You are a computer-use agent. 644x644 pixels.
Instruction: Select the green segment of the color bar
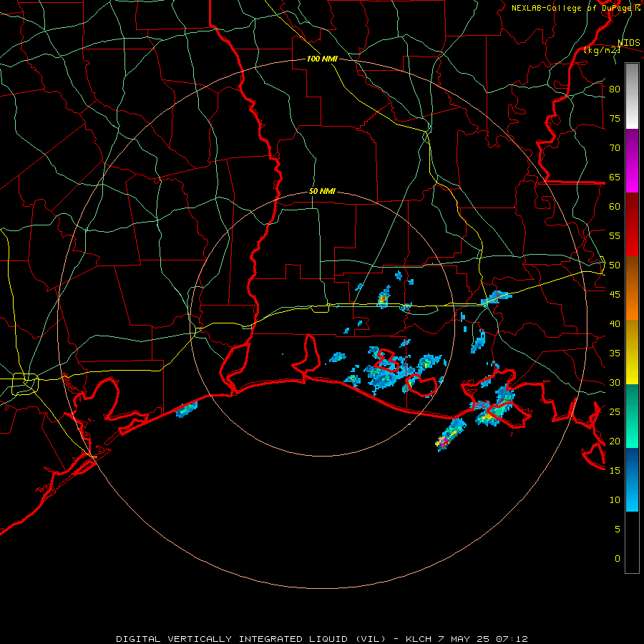[632, 416]
